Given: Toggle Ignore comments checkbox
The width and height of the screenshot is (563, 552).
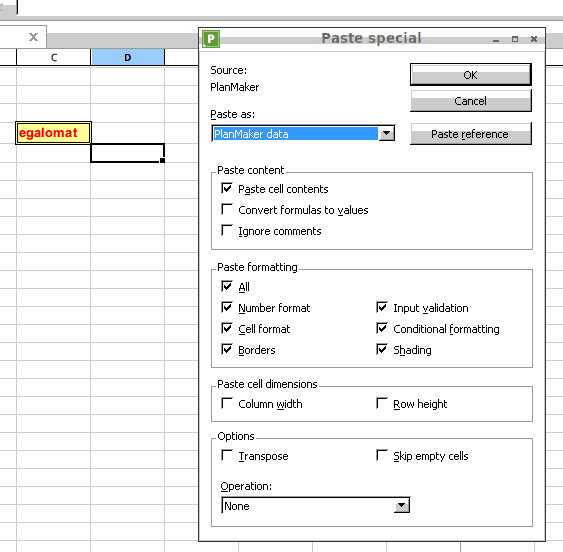Looking at the screenshot, I should tap(227, 230).
